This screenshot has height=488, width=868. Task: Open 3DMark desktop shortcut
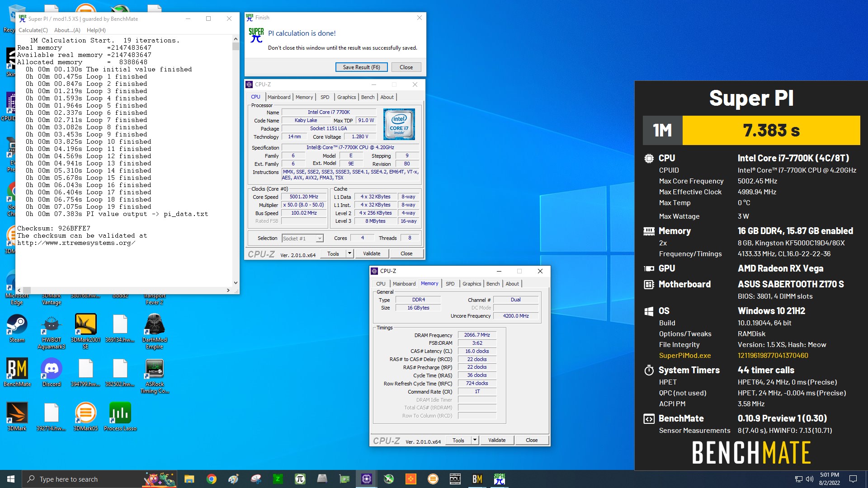(17, 417)
